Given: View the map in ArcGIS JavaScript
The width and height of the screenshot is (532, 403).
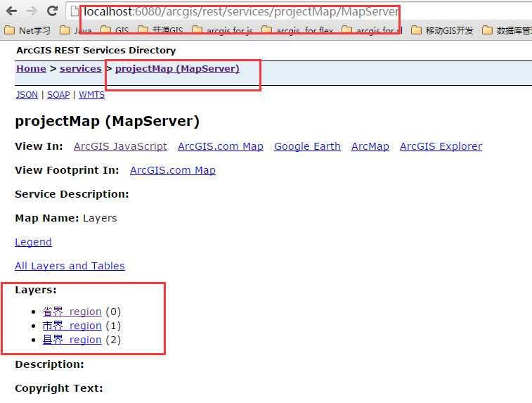Looking at the screenshot, I should coord(120,146).
